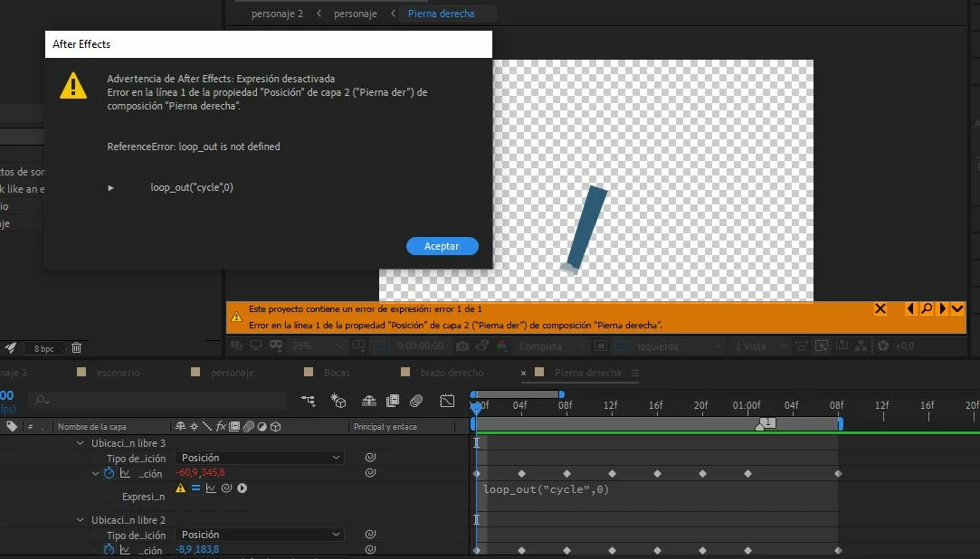Click the expression warning triangle in timeline

point(181,488)
